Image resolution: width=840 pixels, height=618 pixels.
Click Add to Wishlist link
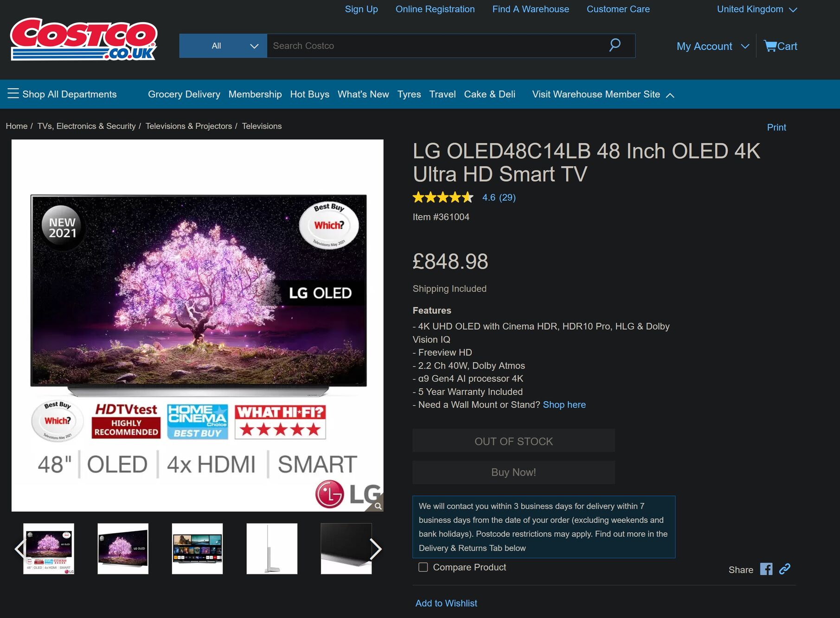(x=446, y=603)
